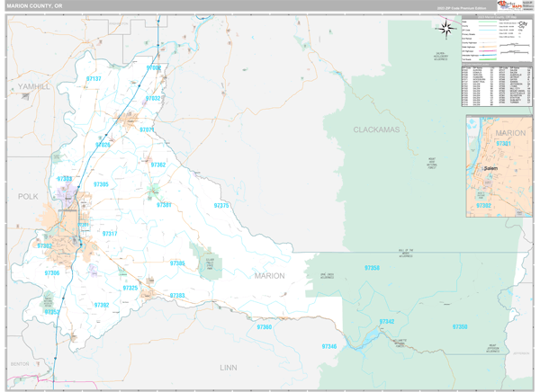Select the LINN county label
The image size is (540, 392).
pyautogui.click(x=228, y=367)
